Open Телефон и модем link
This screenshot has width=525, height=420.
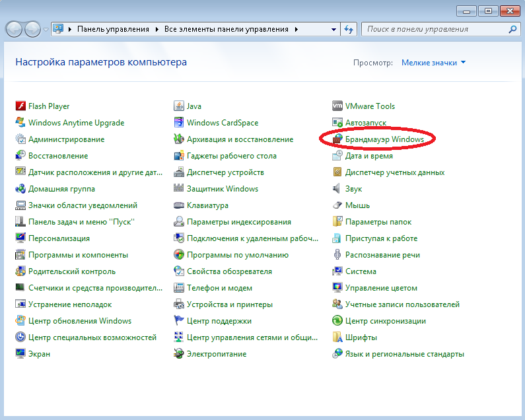click(219, 288)
